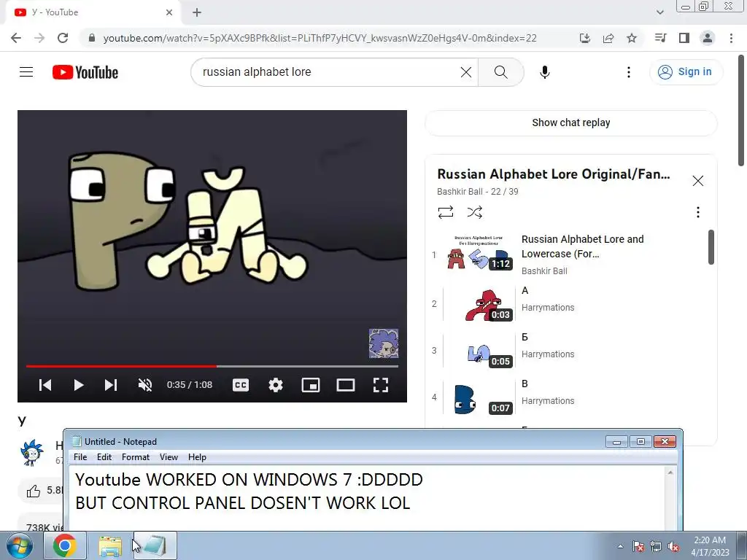
Task: Open the network tray icon
Action: pyautogui.click(x=656, y=546)
